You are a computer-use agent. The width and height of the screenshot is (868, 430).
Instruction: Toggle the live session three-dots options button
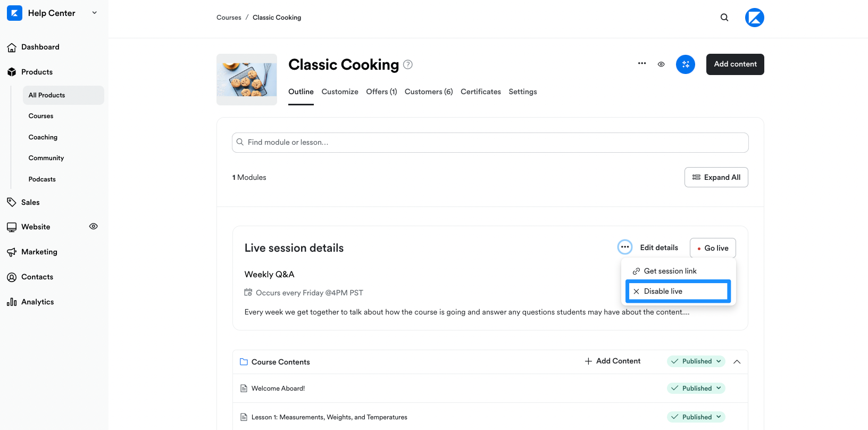(625, 247)
